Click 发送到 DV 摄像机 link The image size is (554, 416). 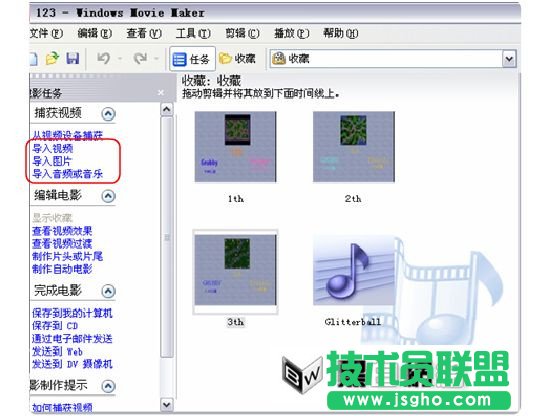[x=72, y=364]
